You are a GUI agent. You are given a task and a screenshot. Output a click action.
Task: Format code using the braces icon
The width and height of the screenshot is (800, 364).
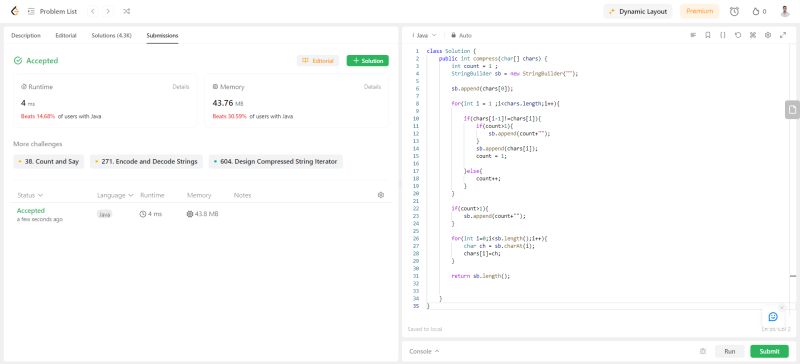tap(722, 35)
